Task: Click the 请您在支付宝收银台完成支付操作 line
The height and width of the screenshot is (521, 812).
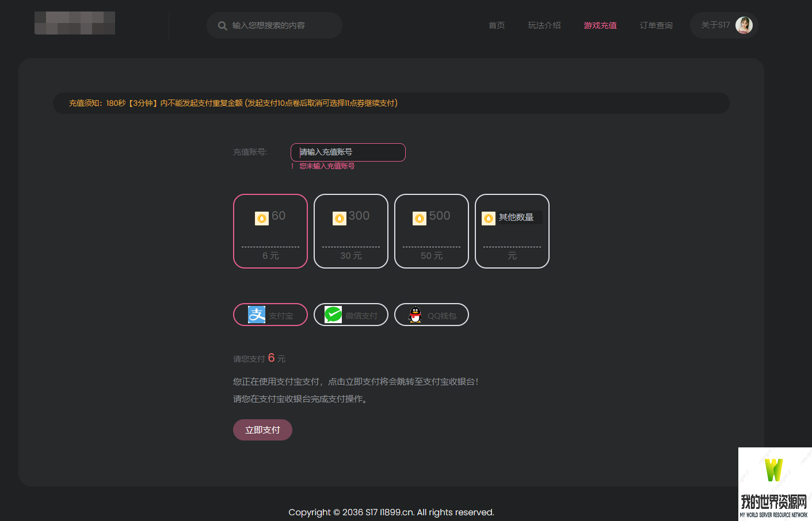Action: (x=300, y=399)
